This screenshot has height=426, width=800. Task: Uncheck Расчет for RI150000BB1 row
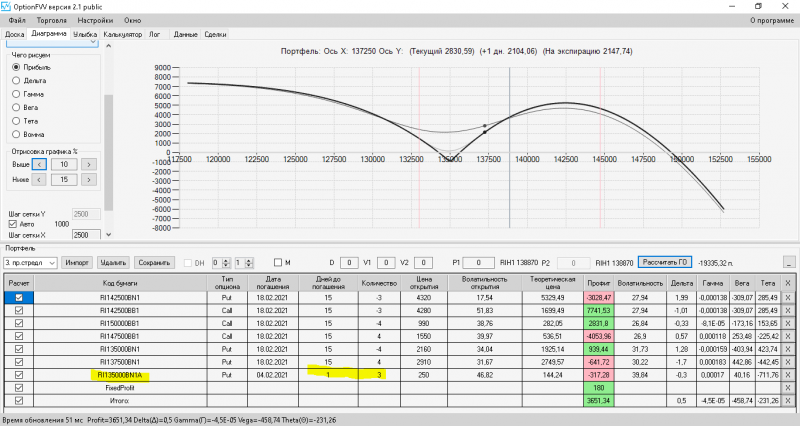[x=19, y=323]
